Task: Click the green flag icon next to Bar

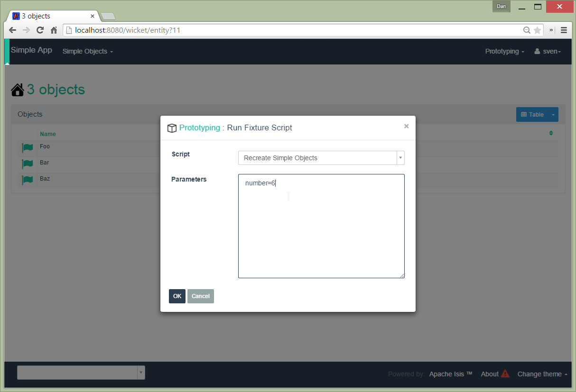Action: coord(28,164)
